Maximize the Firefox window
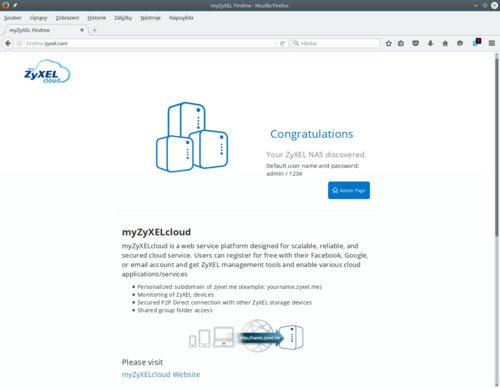The height and width of the screenshot is (388, 500). tap(485, 5)
